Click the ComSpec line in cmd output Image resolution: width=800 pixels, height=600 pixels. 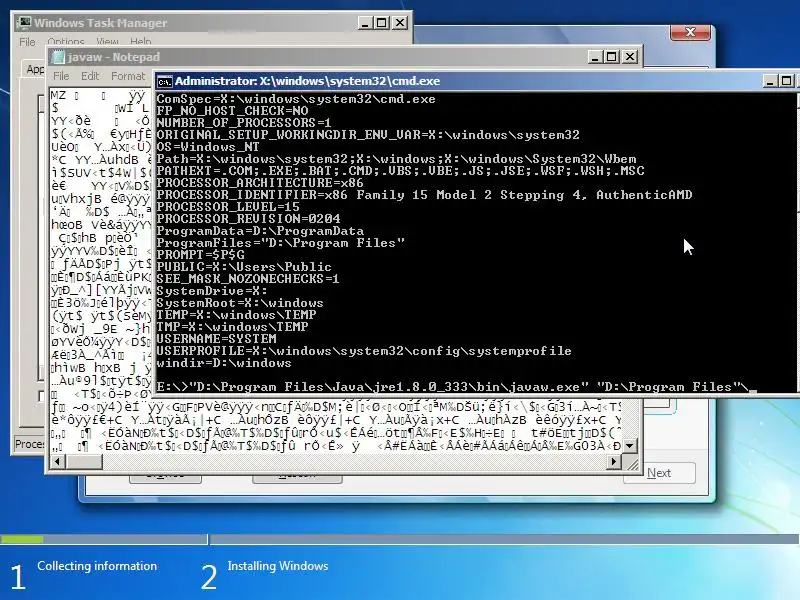click(295, 99)
